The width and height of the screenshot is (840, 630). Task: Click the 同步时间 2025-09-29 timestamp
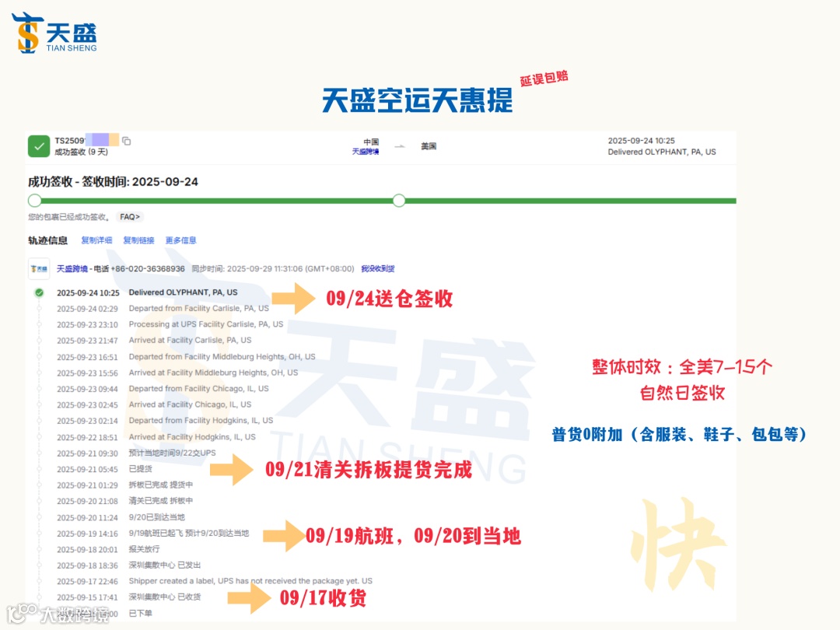273,268
